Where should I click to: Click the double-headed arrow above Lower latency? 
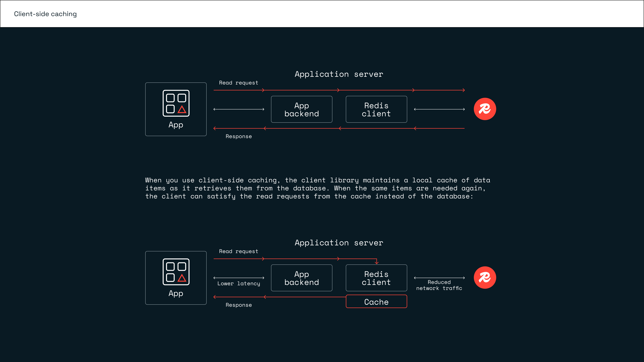pyautogui.click(x=239, y=278)
